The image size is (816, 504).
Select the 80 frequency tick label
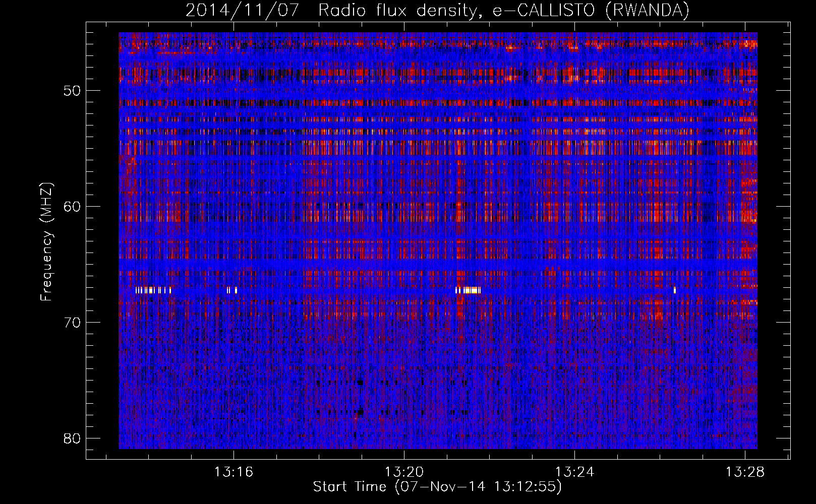click(72, 438)
